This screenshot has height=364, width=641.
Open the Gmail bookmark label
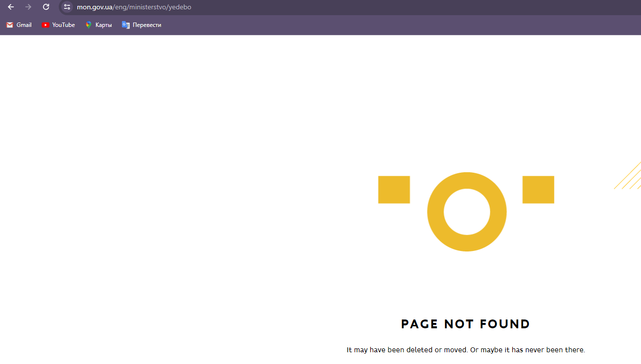tap(24, 25)
